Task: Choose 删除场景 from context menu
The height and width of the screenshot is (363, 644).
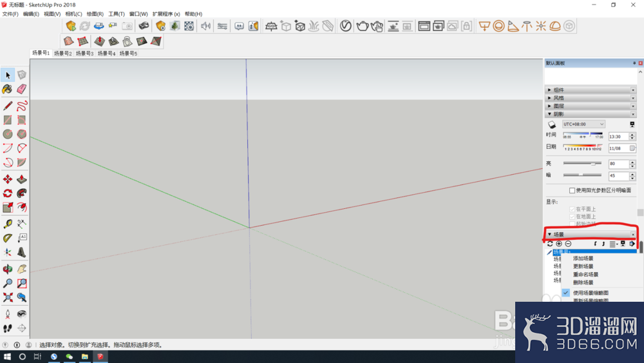Action: click(x=583, y=282)
